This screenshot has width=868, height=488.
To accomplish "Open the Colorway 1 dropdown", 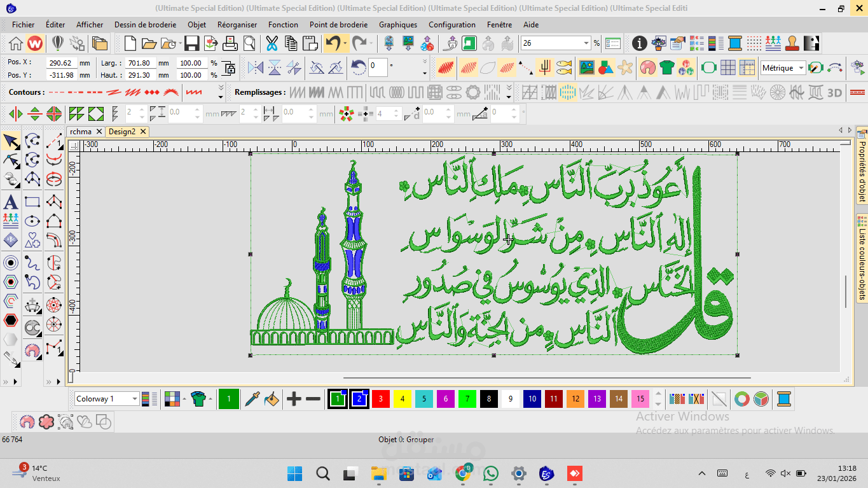I will point(135,399).
